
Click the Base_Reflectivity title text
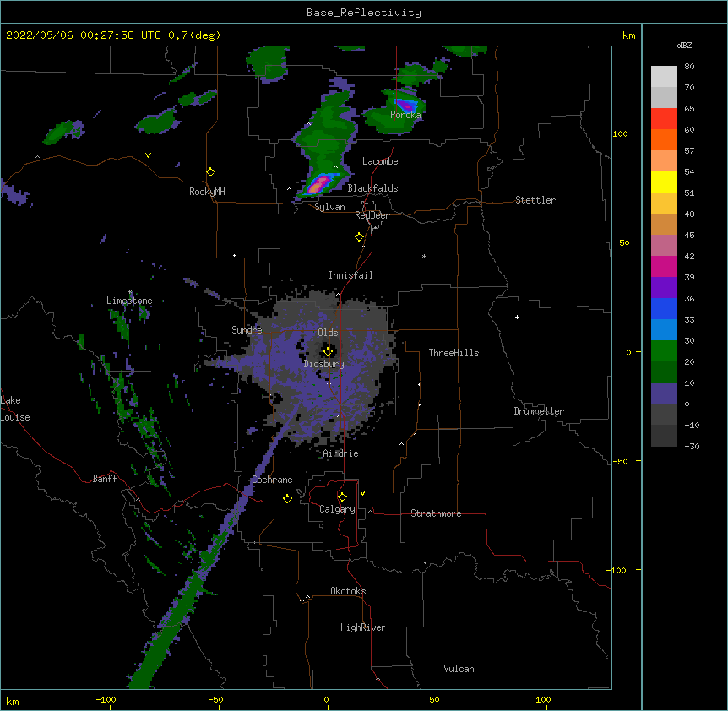(x=364, y=13)
